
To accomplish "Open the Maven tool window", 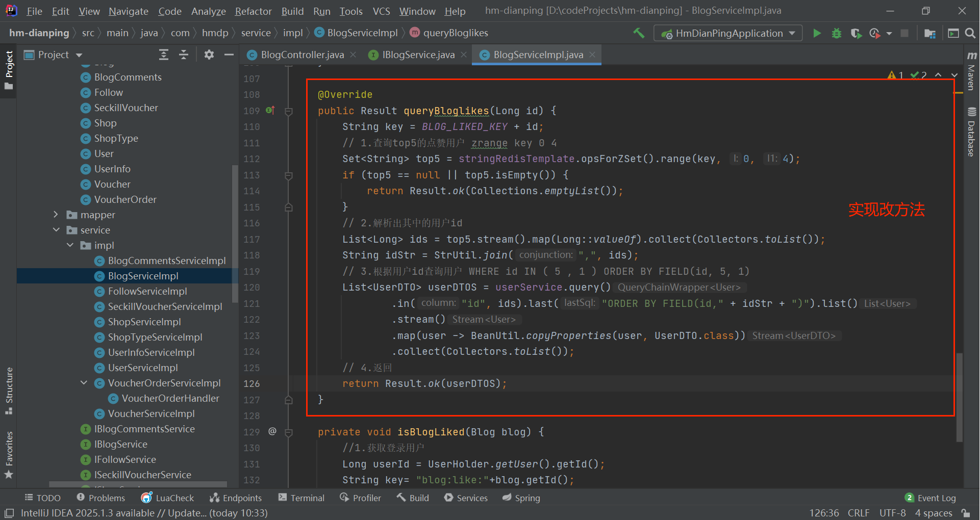I will pyautogui.click(x=972, y=70).
